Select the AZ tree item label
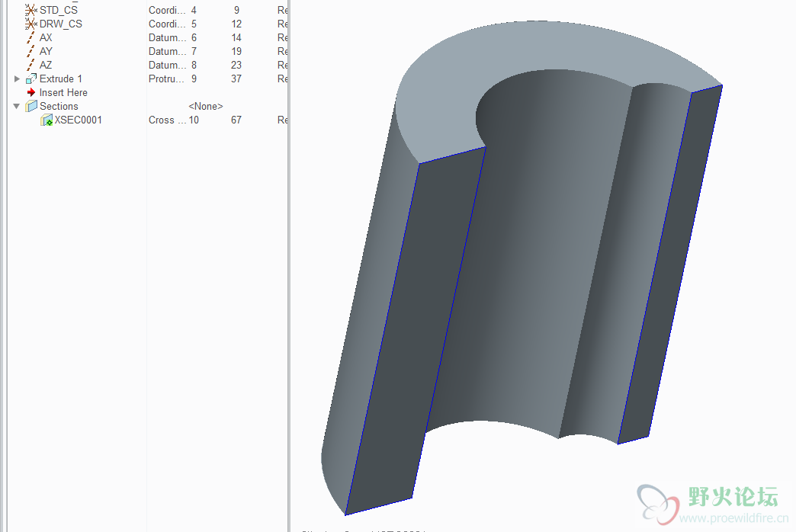The width and height of the screenshot is (796, 532). 46,65
